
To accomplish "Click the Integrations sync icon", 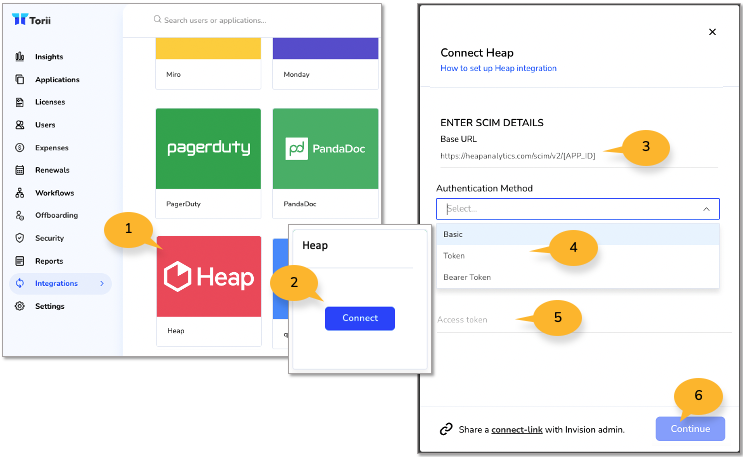I will point(19,283).
